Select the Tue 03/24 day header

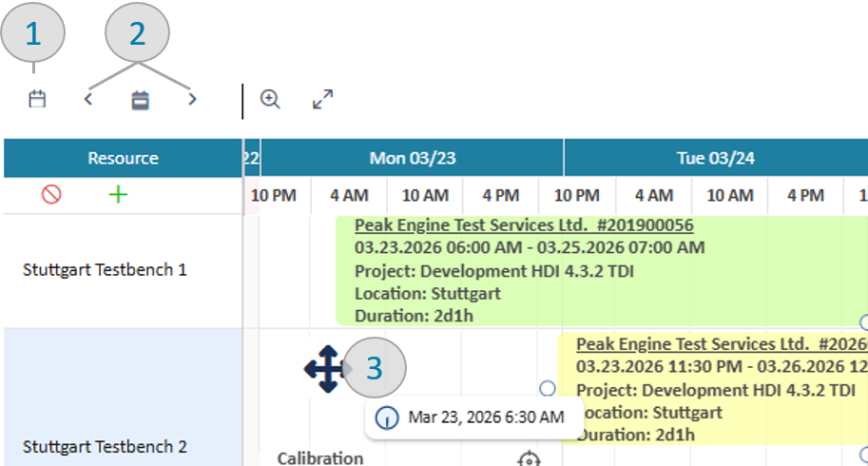(716, 158)
